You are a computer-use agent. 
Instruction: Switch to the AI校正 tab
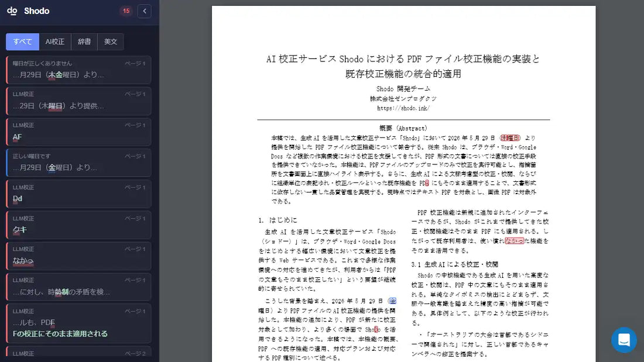(55, 42)
